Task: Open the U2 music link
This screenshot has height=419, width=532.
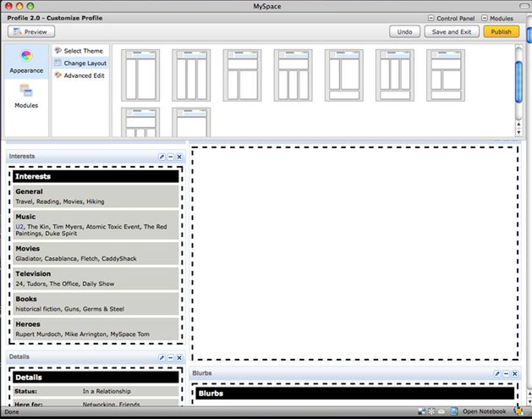Action: [x=19, y=227]
